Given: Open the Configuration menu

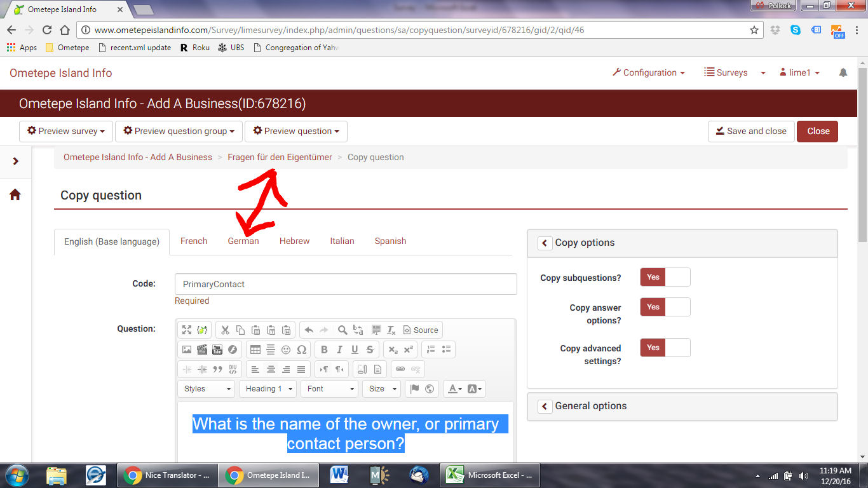Looking at the screenshot, I should click(649, 73).
